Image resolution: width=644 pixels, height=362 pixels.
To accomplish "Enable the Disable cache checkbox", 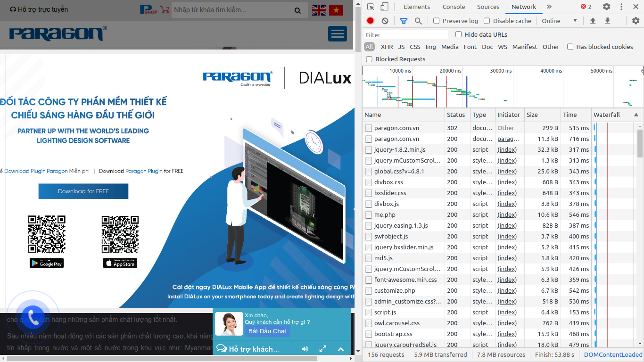I will pyautogui.click(x=487, y=21).
